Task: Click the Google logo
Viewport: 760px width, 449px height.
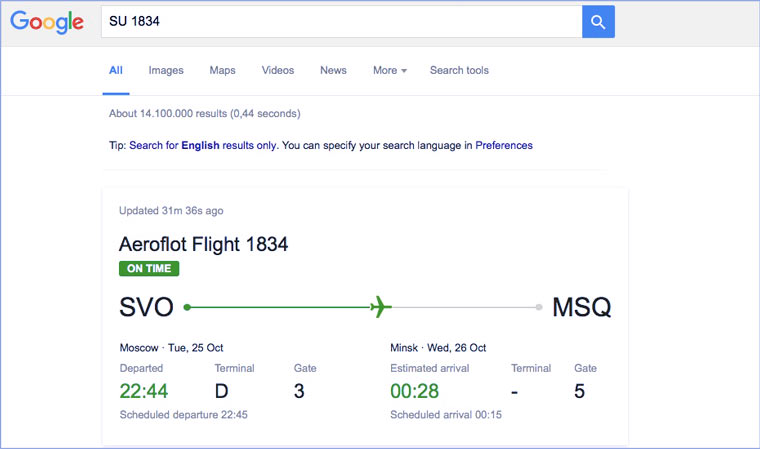Action: (x=47, y=22)
